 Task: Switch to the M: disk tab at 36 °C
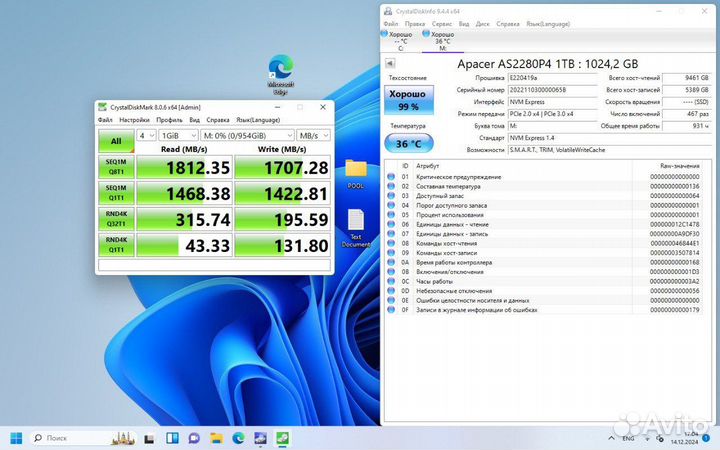pyautogui.click(x=442, y=41)
